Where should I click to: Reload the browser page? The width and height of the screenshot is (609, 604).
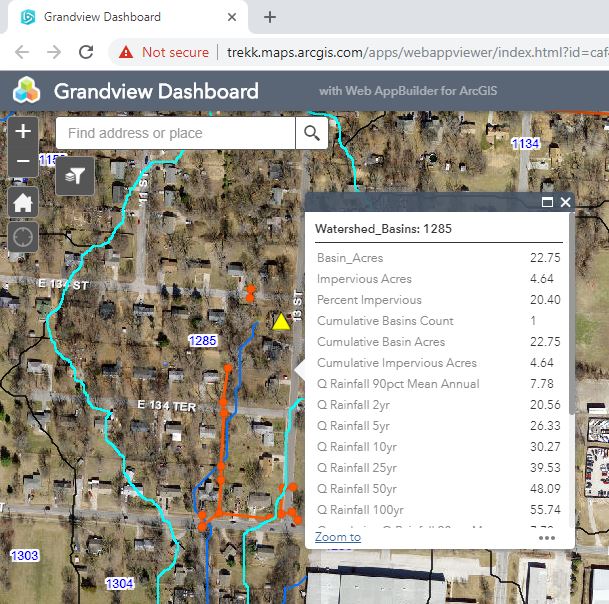[x=86, y=52]
